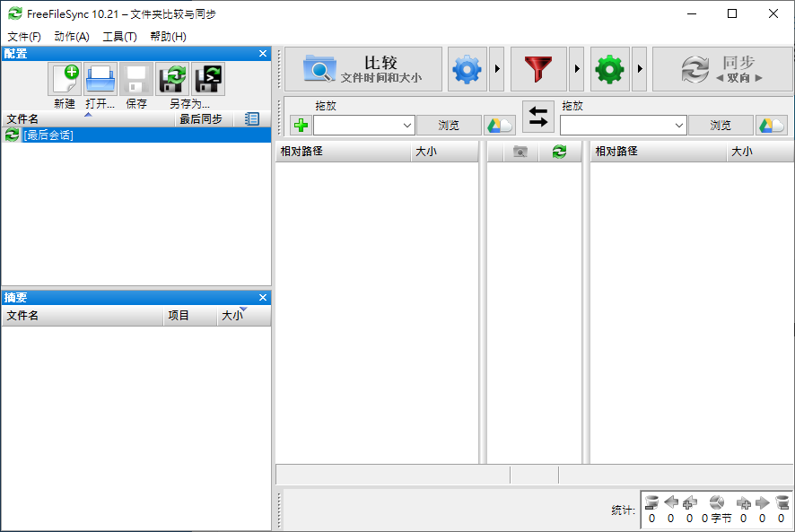Sort configurations by 文件名 column

click(88, 119)
